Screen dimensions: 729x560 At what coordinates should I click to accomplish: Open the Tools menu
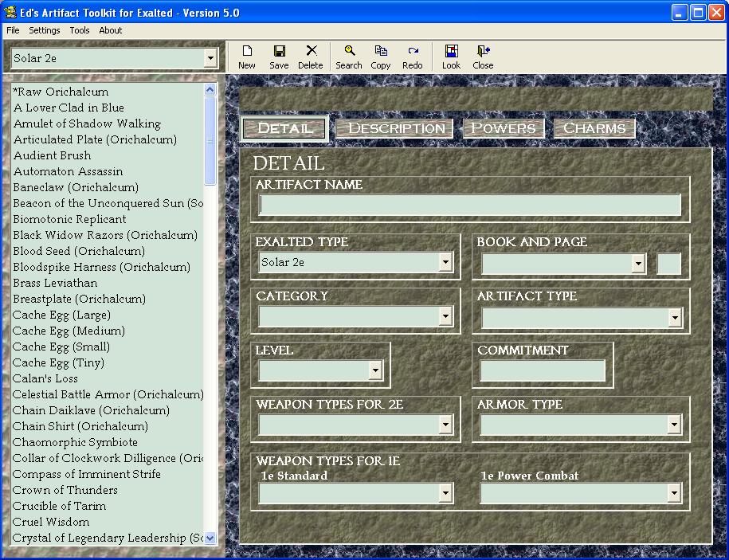[80, 30]
